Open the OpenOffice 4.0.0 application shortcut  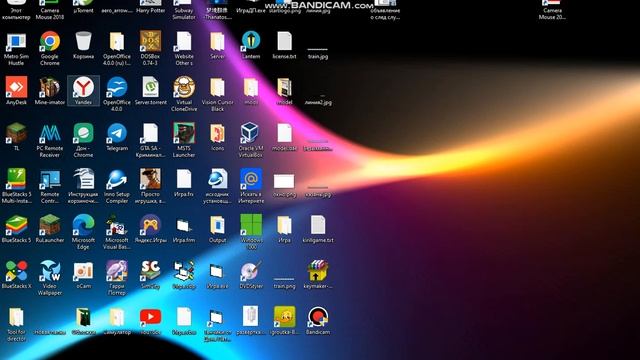[117, 94]
